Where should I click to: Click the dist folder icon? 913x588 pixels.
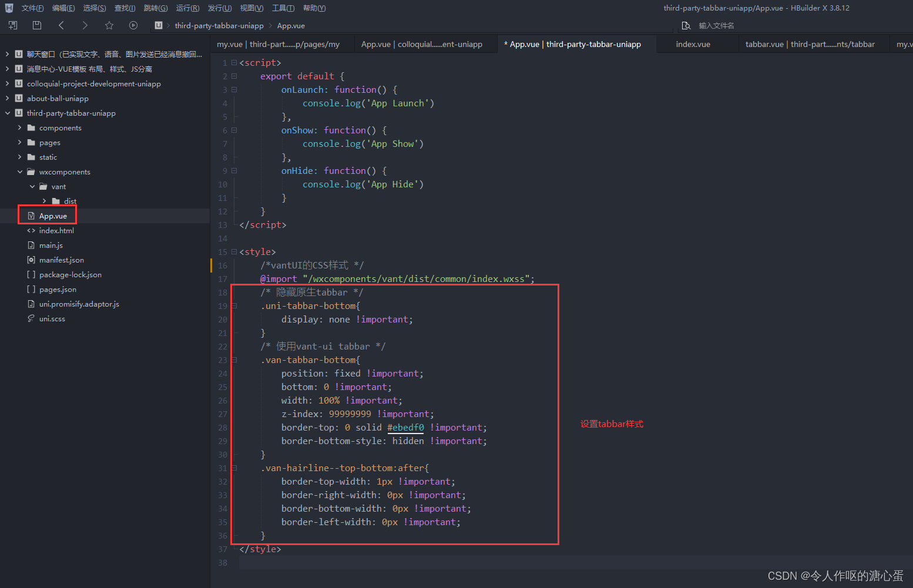[x=56, y=201]
